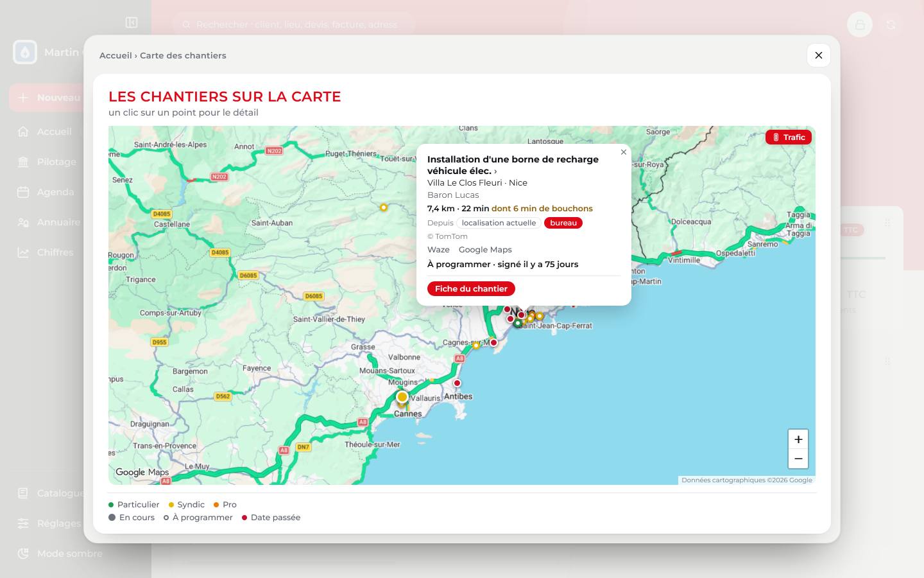Screen dimensions: 924x578
Task: Zoom in on the map
Action: pos(798,439)
